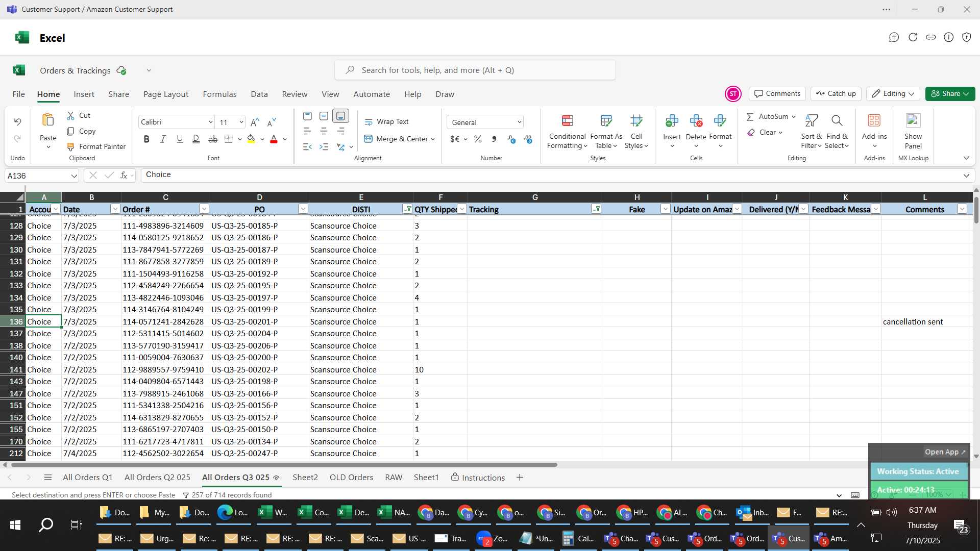
Task: Select Bottom Align button
Action: [x=340, y=116]
